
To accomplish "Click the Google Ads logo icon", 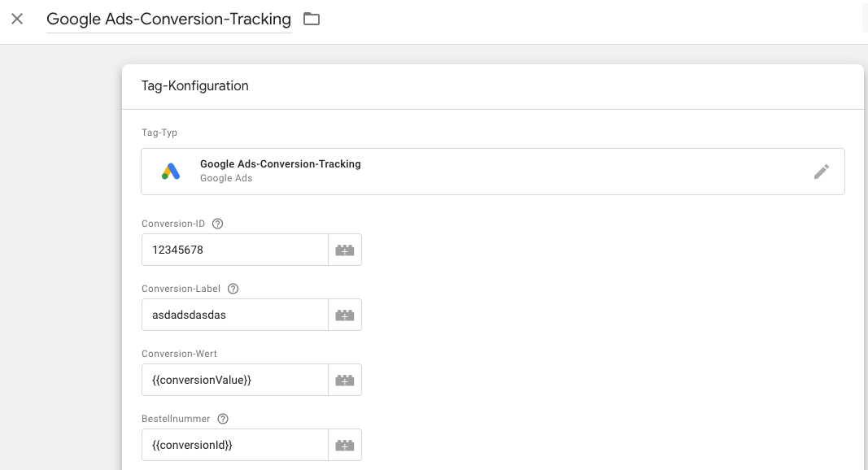I will 171,172.
